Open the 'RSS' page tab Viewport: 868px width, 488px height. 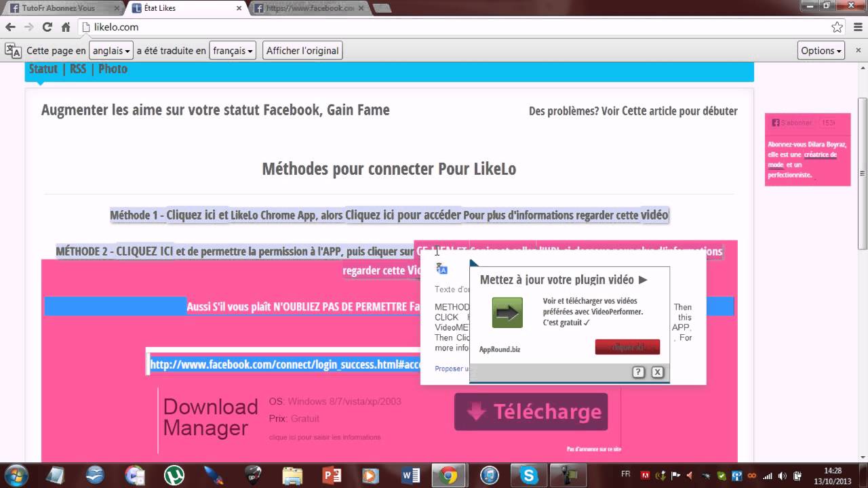[x=78, y=68]
